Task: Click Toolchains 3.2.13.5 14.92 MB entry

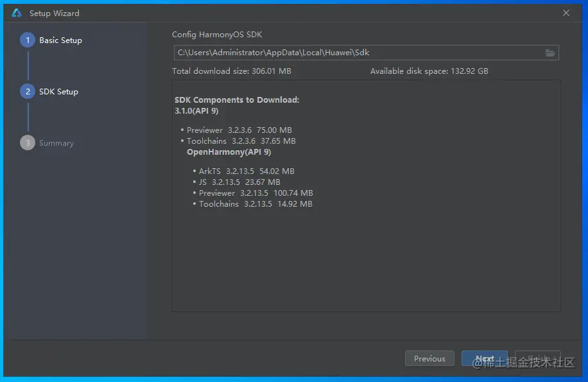Action: [255, 204]
